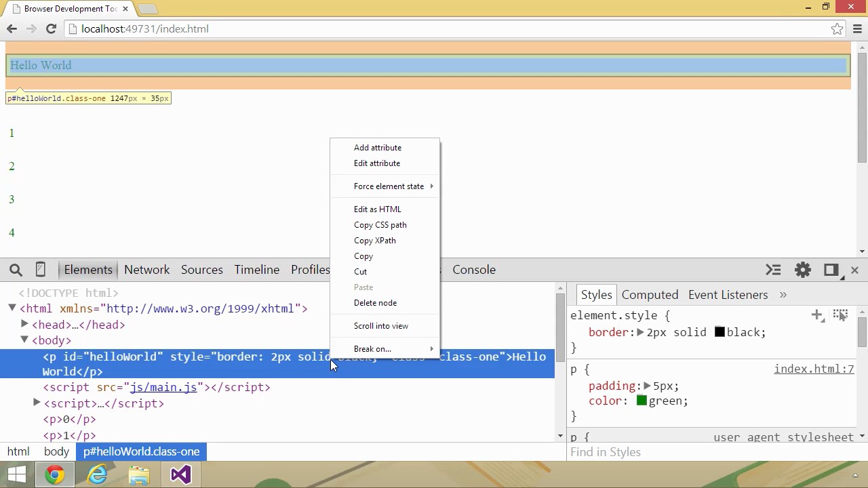
Task: Click the Find in Styles field
Action: [x=717, y=452]
